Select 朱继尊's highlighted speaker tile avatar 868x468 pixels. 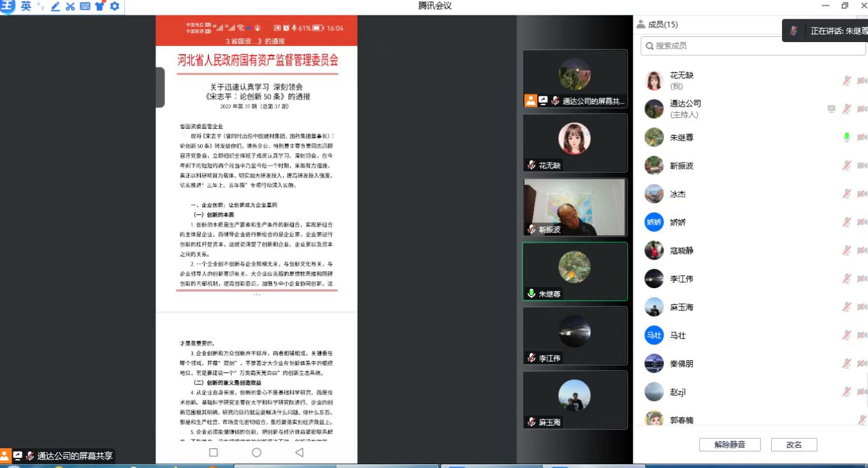coord(575,267)
